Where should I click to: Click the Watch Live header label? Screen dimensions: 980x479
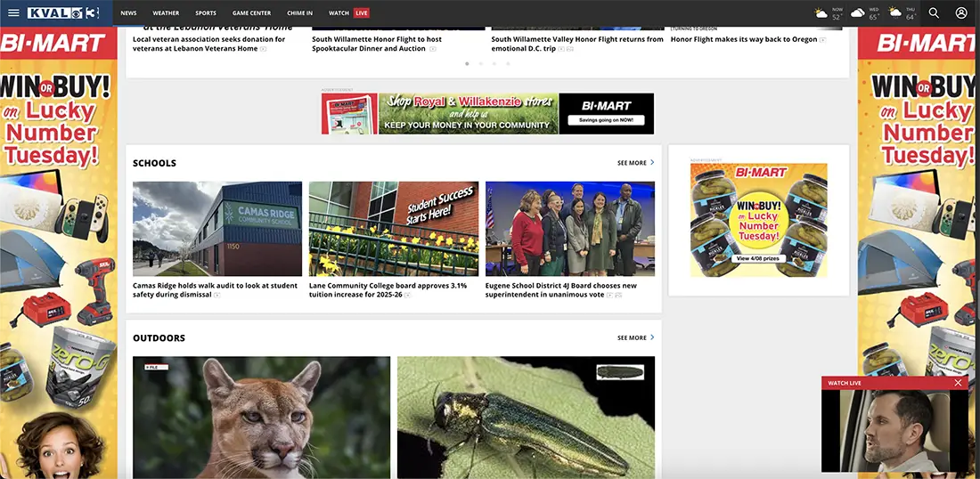[x=845, y=383]
